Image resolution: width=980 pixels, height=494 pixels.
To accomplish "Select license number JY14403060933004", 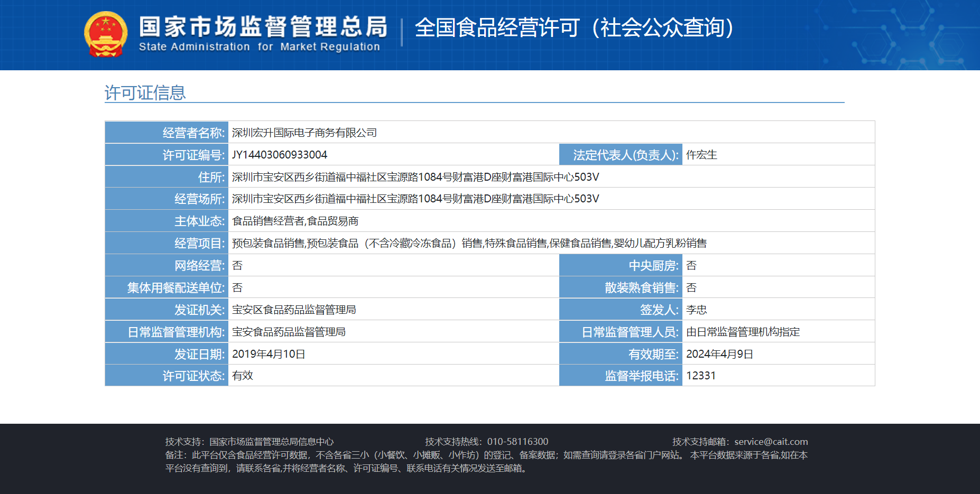I will pyautogui.click(x=280, y=155).
